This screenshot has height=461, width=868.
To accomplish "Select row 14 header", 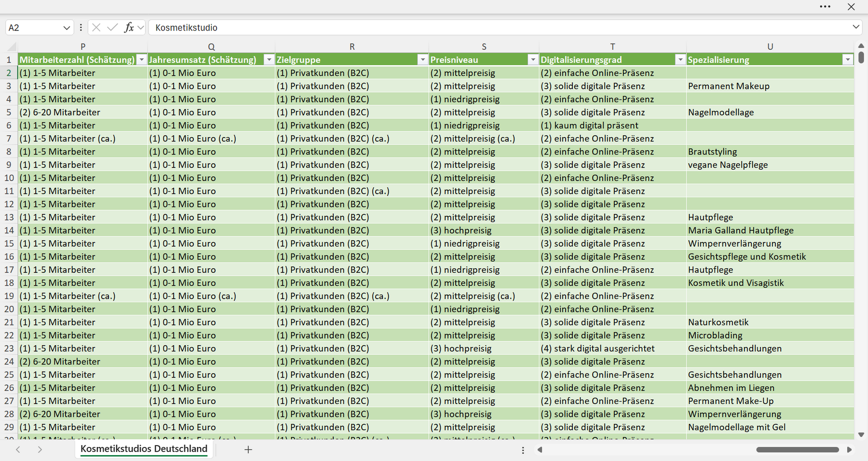I will point(9,230).
